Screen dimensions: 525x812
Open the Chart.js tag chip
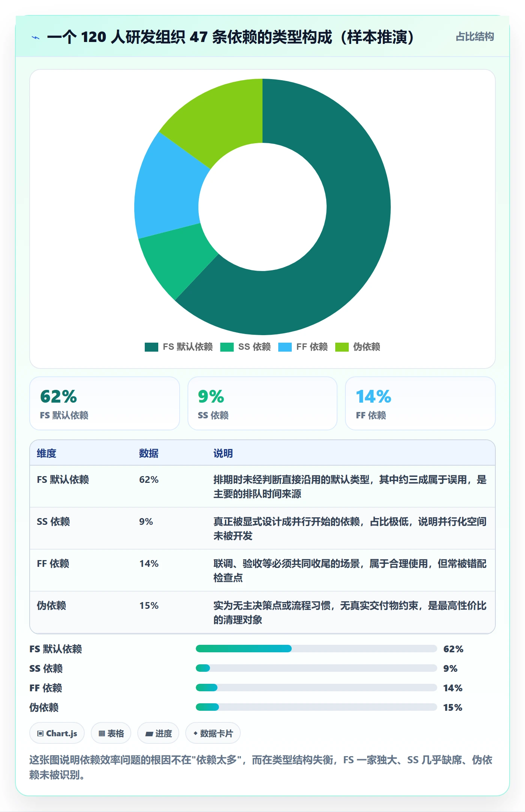click(57, 733)
